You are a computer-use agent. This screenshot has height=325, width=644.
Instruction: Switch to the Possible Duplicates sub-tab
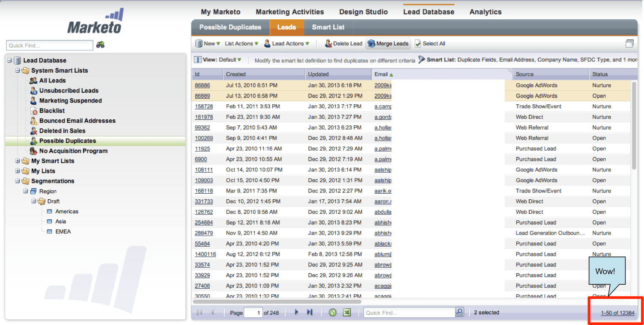coord(230,27)
